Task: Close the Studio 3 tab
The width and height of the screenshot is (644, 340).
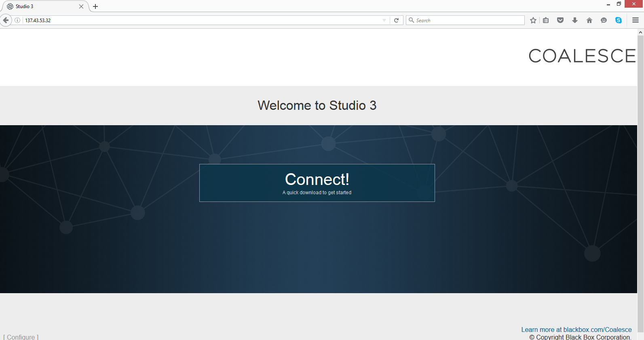Action: [x=81, y=6]
